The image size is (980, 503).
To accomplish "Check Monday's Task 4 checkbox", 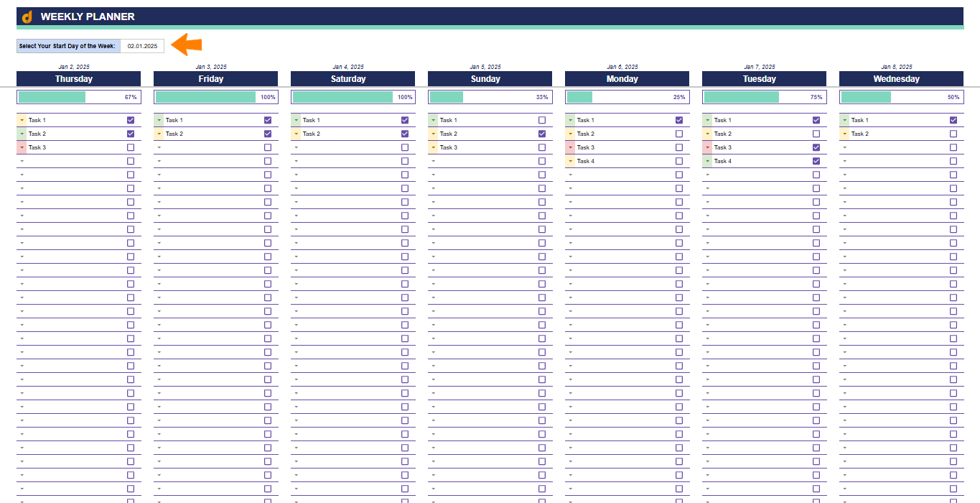I will click(679, 161).
